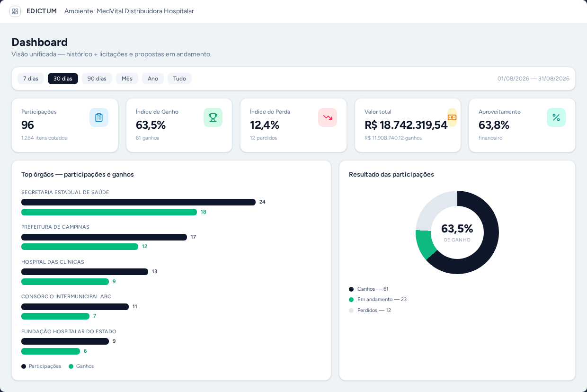Click the Secretaria Estadual de Saúde participações bar

coord(138,202)
